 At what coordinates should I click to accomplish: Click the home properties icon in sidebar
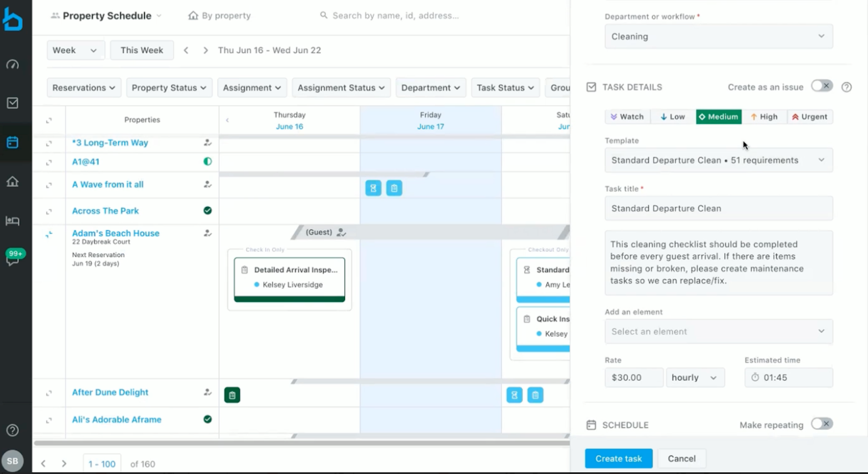click(12, 181)
